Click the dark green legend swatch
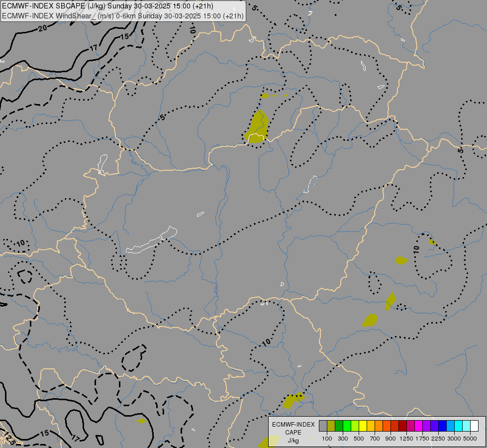 [x=339, y=426]
